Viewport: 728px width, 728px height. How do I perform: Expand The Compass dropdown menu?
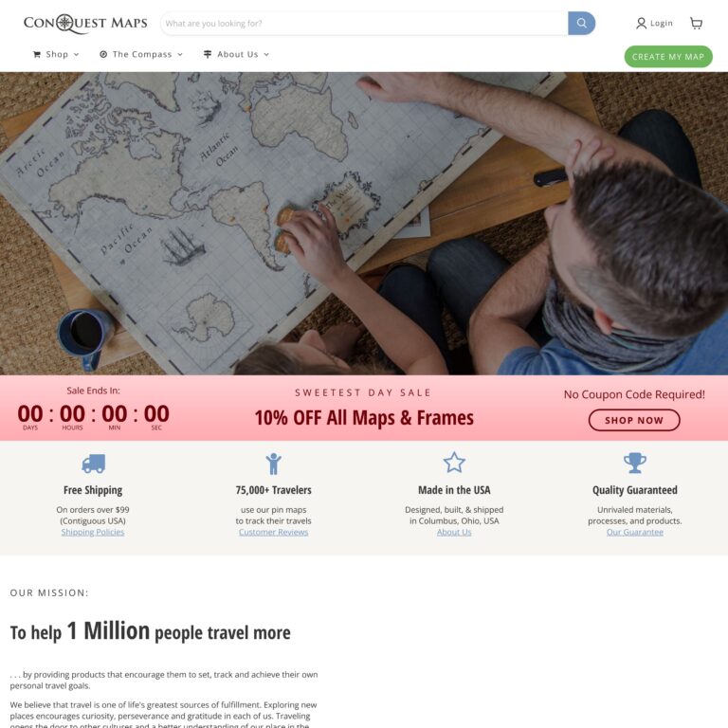coord(141,55)
